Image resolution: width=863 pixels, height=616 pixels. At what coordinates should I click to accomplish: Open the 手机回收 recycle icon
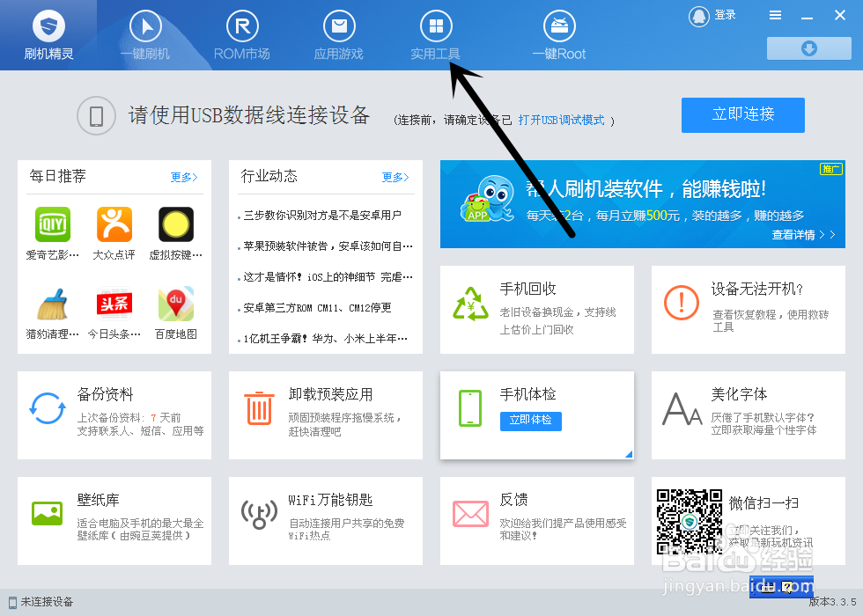coord(470,304)
